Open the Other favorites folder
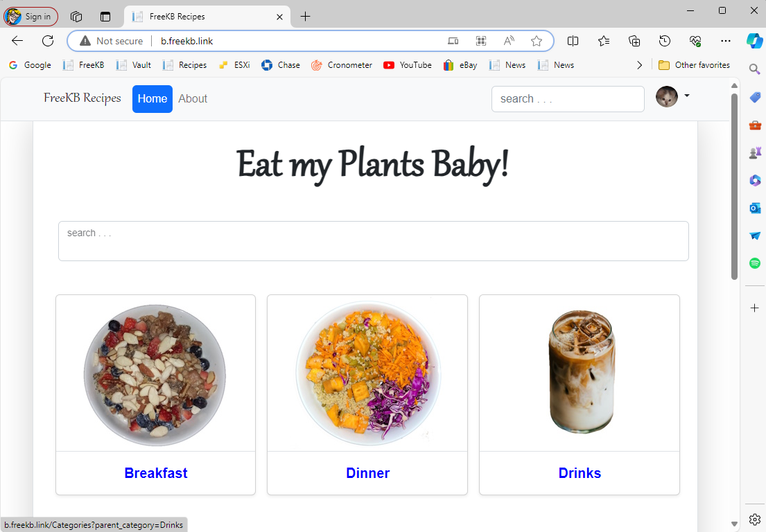766x532 pixels. [x=694, y=65]
